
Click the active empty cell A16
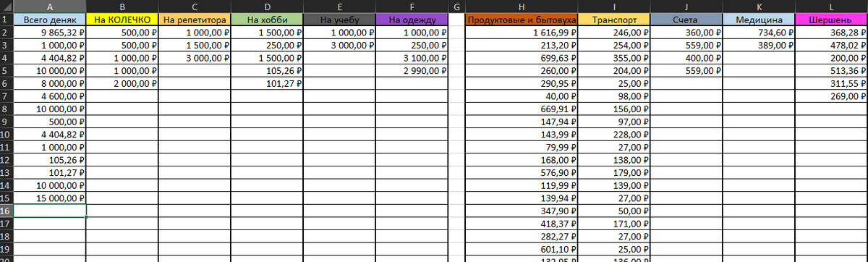50,211
